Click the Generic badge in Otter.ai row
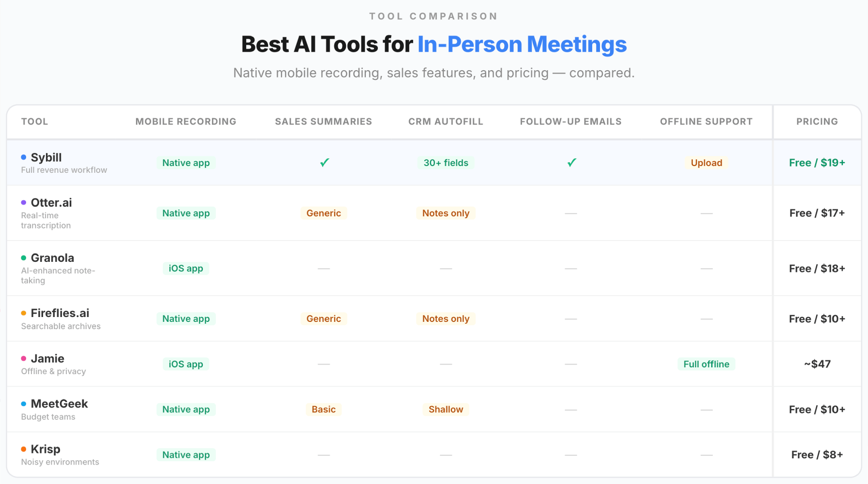Viewport: 868px width, 484px height. pyautogui.click(x=324, y=213)
